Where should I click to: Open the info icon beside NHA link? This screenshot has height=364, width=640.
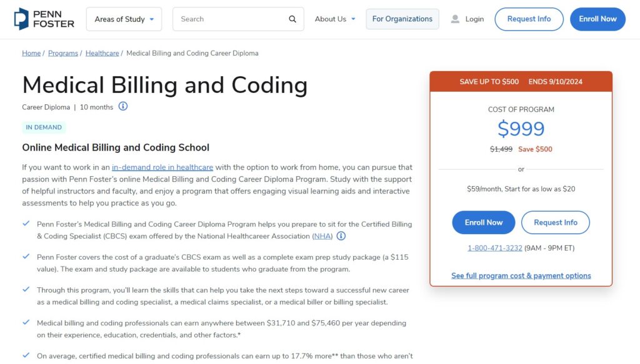click(341, 235)
